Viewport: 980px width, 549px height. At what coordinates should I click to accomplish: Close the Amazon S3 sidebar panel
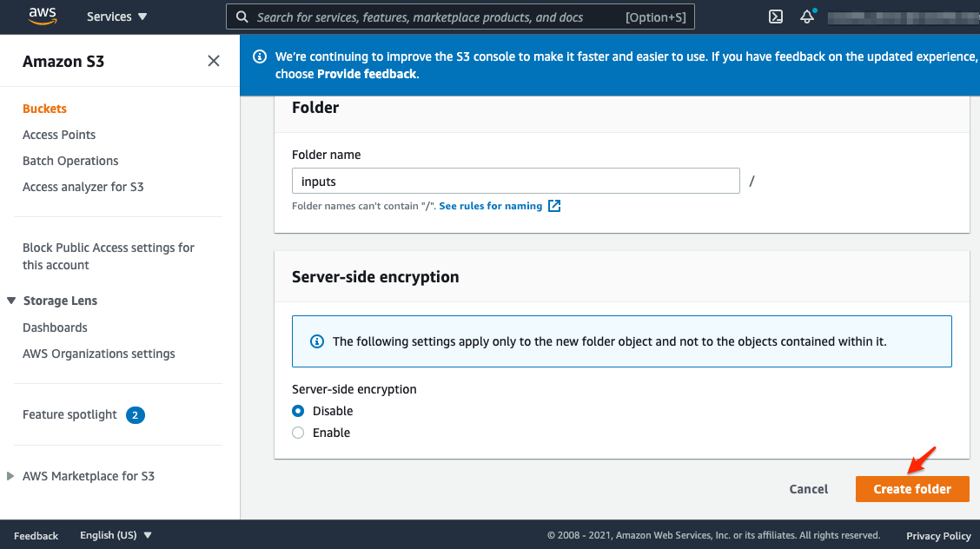[214, 61]
